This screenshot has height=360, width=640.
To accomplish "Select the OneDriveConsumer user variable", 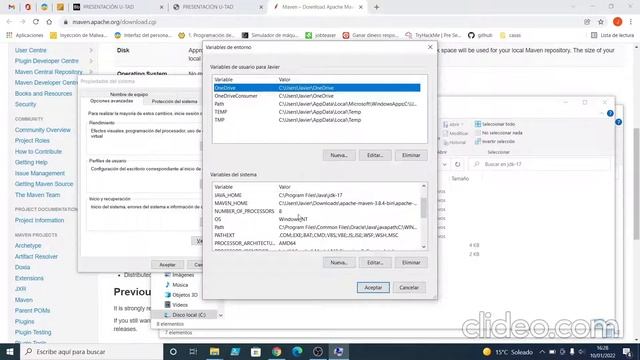I will tap(316, 96).
